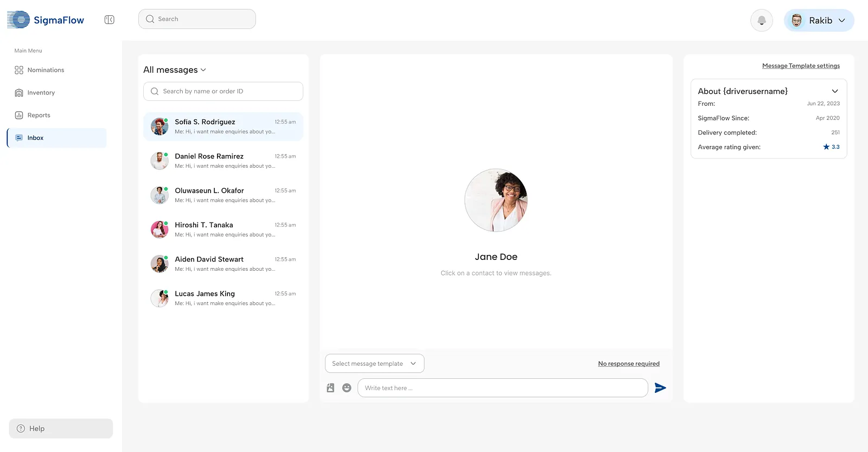Click Rakib's profile avatar
Screen dimensions: 868x452
coord(796,21)
